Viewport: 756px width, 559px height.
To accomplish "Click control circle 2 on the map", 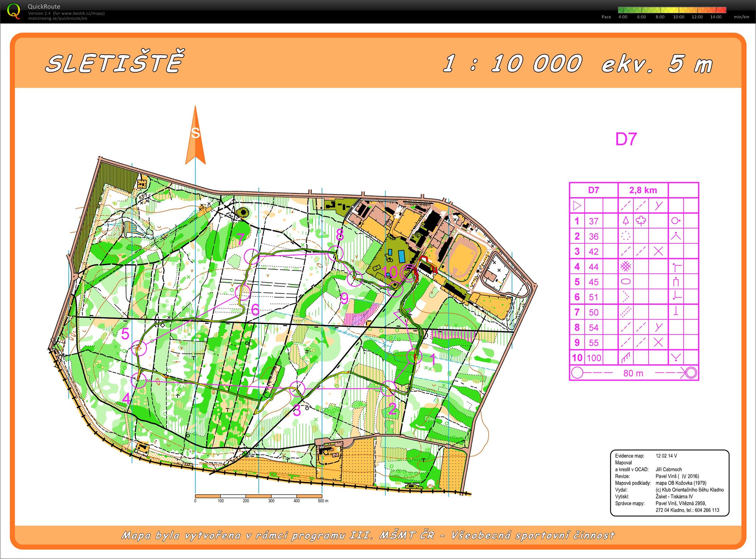I will tap(388, 389).
